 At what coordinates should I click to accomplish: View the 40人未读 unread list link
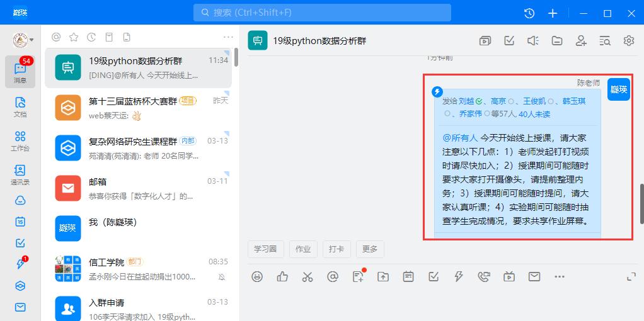click(x=534, y=114)
